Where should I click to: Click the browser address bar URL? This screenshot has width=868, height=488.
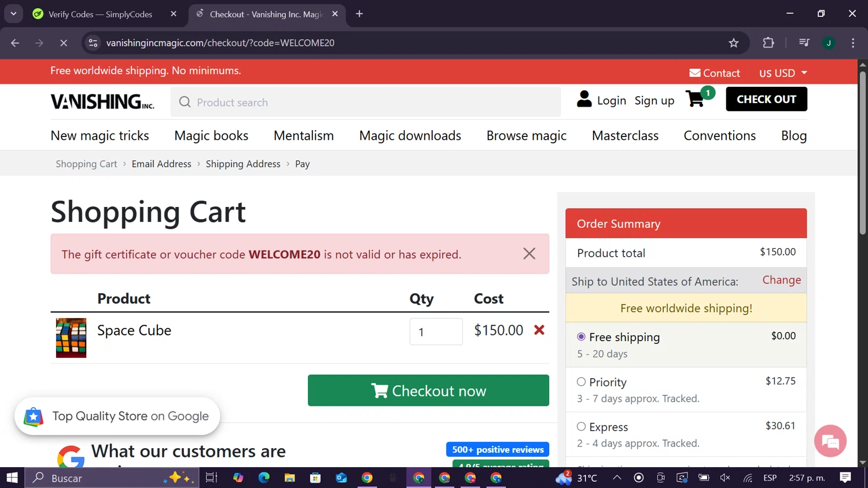(220, 43)
